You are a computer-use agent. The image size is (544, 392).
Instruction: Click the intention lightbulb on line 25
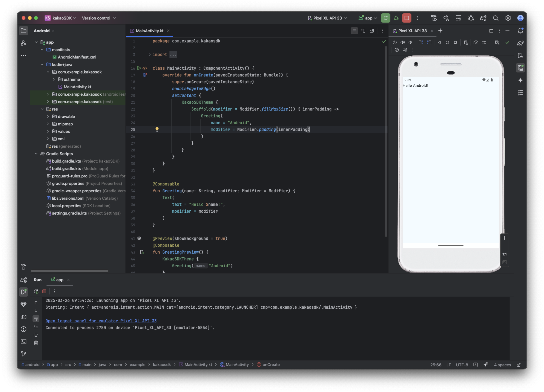[x=157, y=129]
